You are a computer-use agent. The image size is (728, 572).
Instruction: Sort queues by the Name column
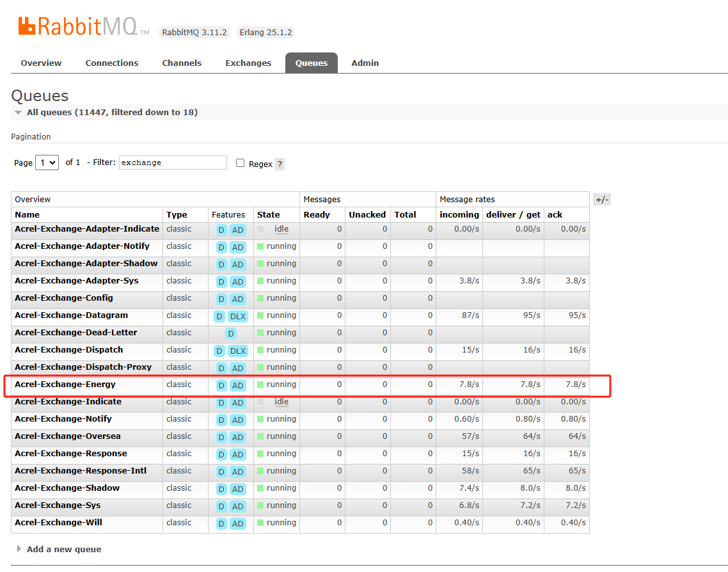[28, 215]
